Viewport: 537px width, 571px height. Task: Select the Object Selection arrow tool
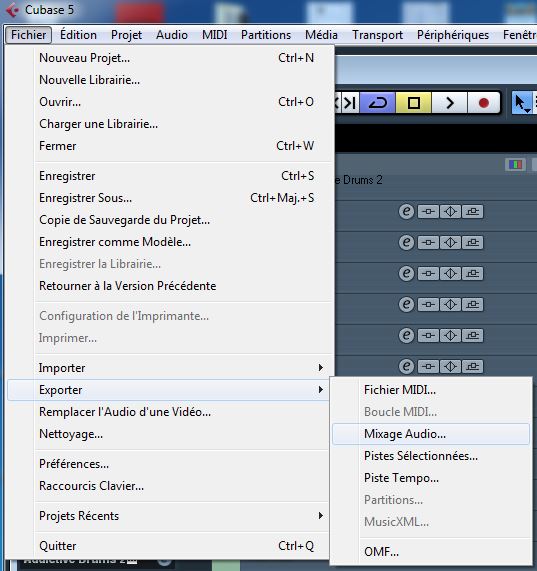(521, 103)
